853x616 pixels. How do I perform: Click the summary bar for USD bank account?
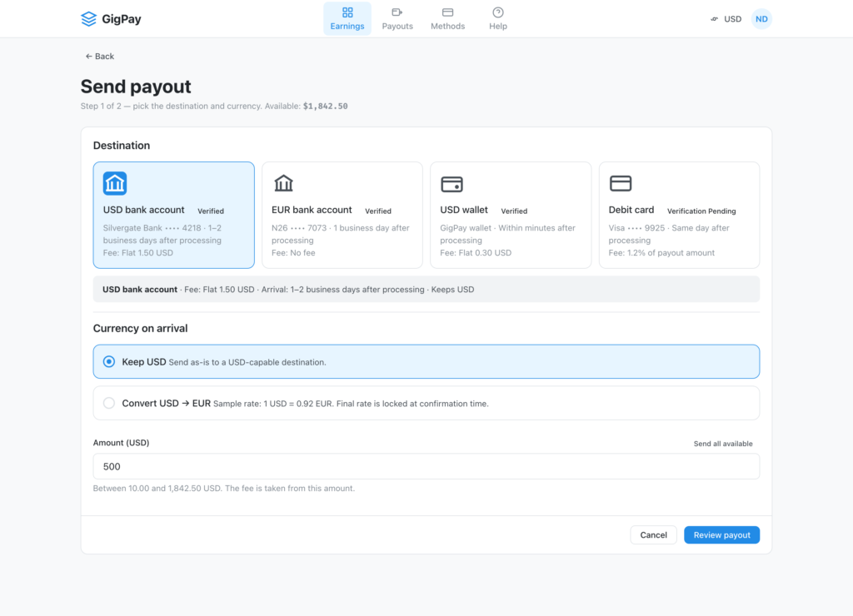click(x=426, y=289)
